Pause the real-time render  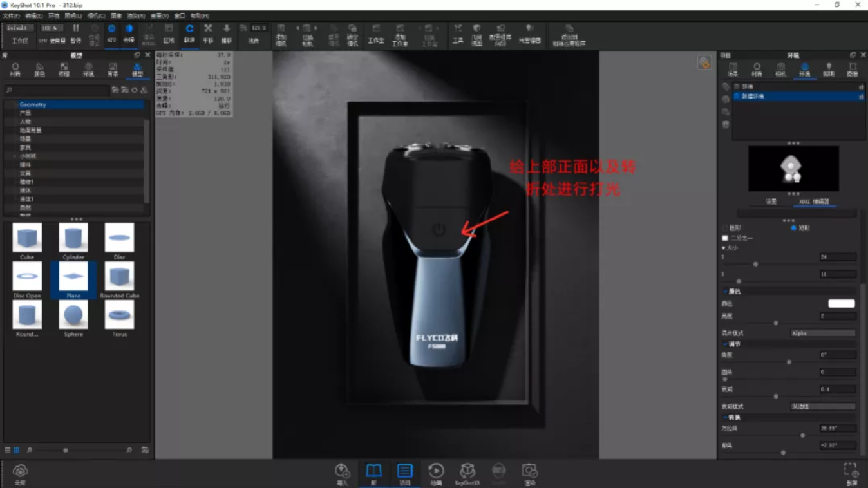pyautogui.click(x=76, y=33)
